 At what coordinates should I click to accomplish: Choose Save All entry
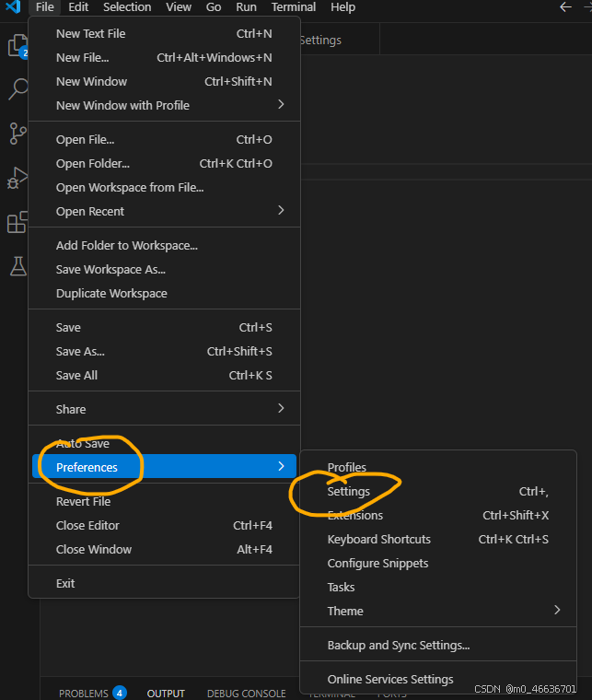[164, 376]
